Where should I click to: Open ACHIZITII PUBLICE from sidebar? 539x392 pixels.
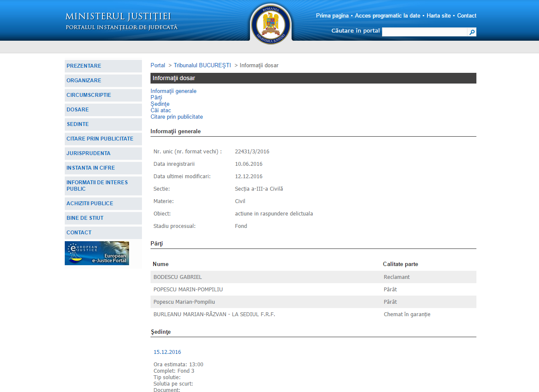pos(90,203)
